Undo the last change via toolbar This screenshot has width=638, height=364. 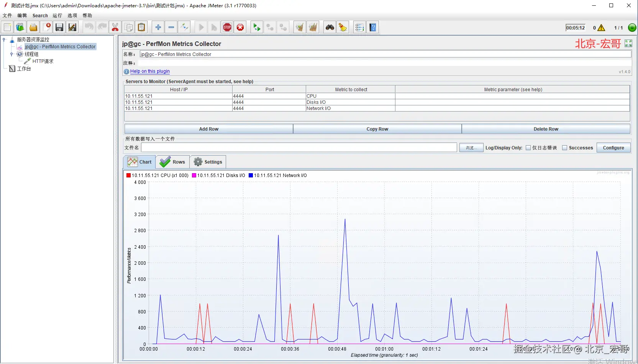tap(89, 27)
